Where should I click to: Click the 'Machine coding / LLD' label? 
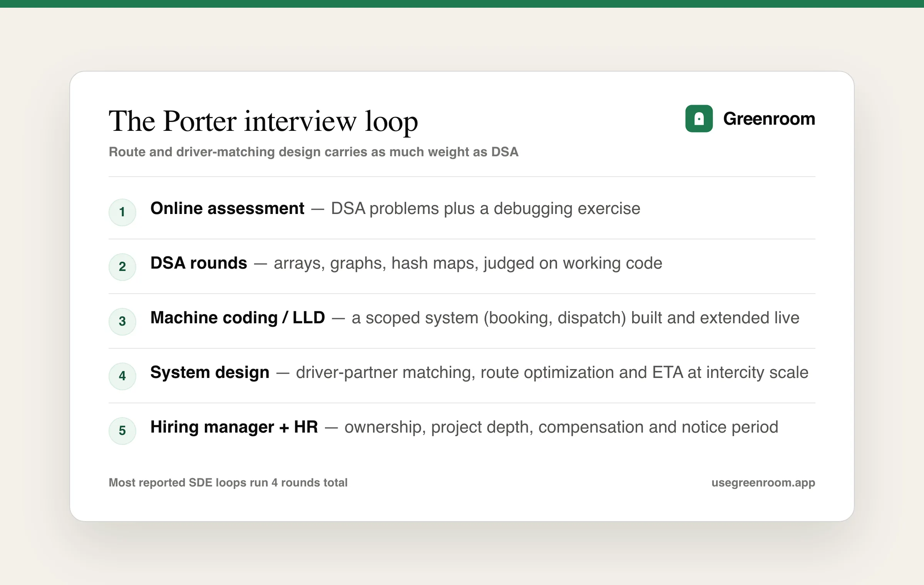[238, 318]
